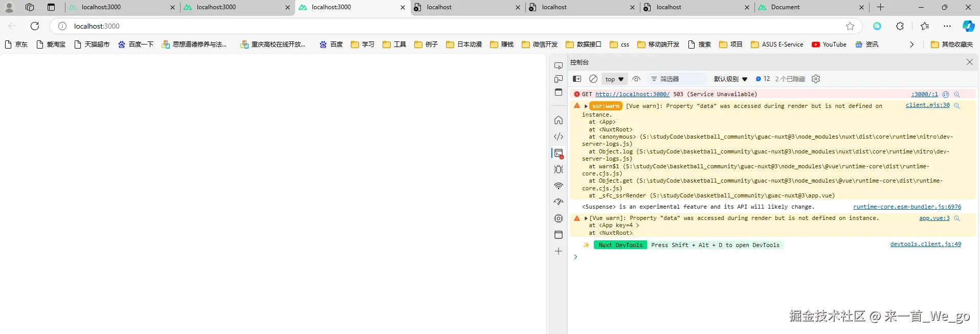The image size is (980, 334).
Task: Expand the second Vue warn message triangle
Action: [586, 218]
